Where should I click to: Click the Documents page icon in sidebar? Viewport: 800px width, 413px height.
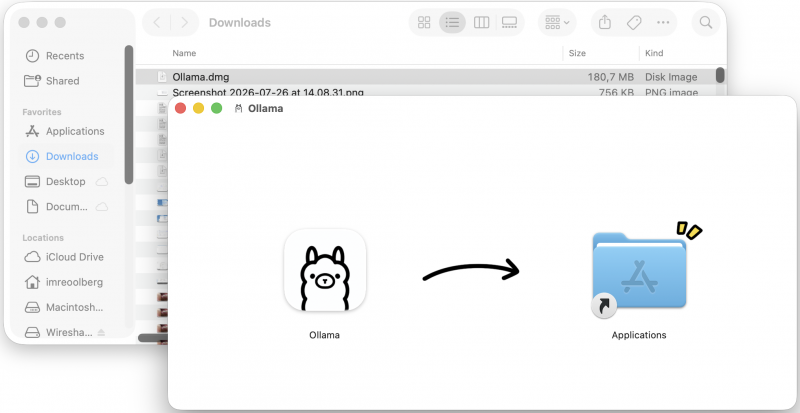[32, 207]
